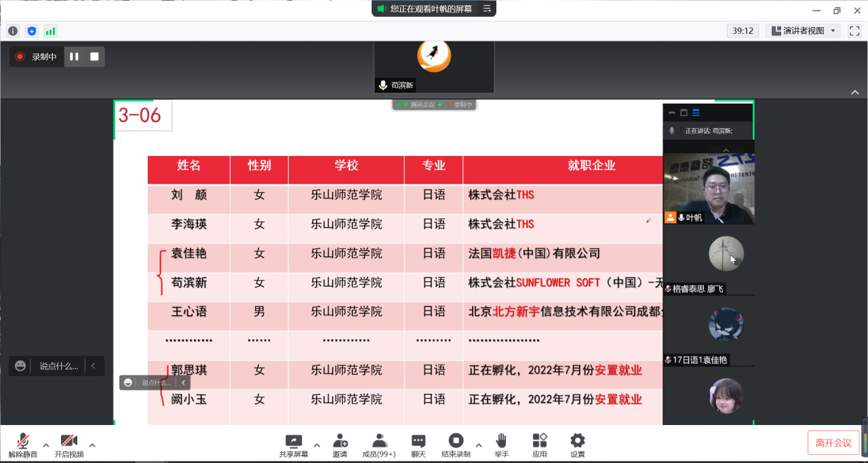Image resolution: width=868 pixels, height=463 pixels.
Task: Select the 苟滨新 speaker thumbnail
Action: pos(434,66)
